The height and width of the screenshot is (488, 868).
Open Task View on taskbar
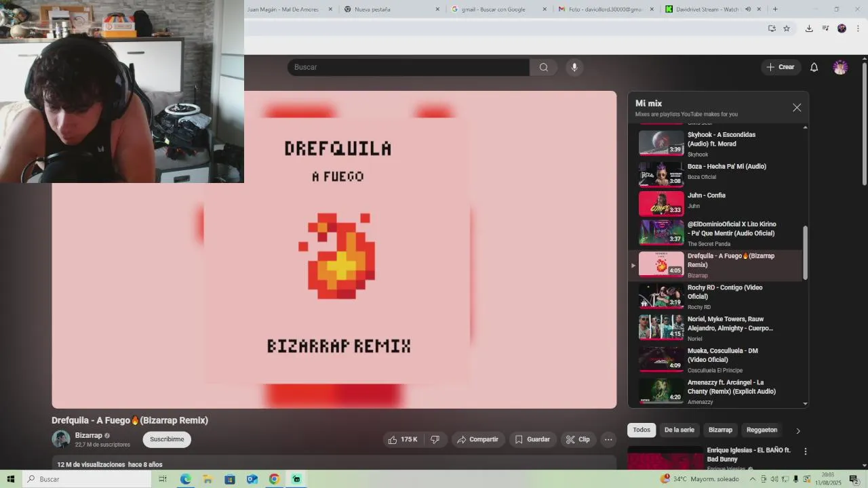click(163, 479)
